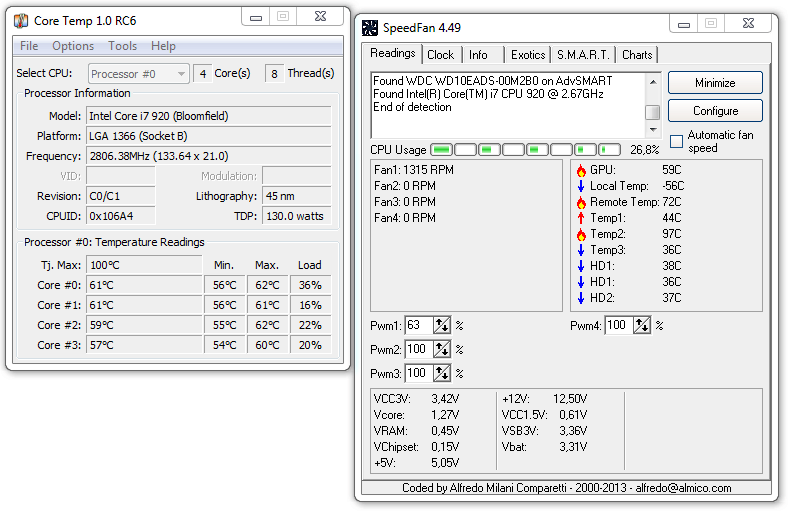Click the Fan4: 0 RPM reading
Screen dimensions: 792x513
click(x=405, y=218)
